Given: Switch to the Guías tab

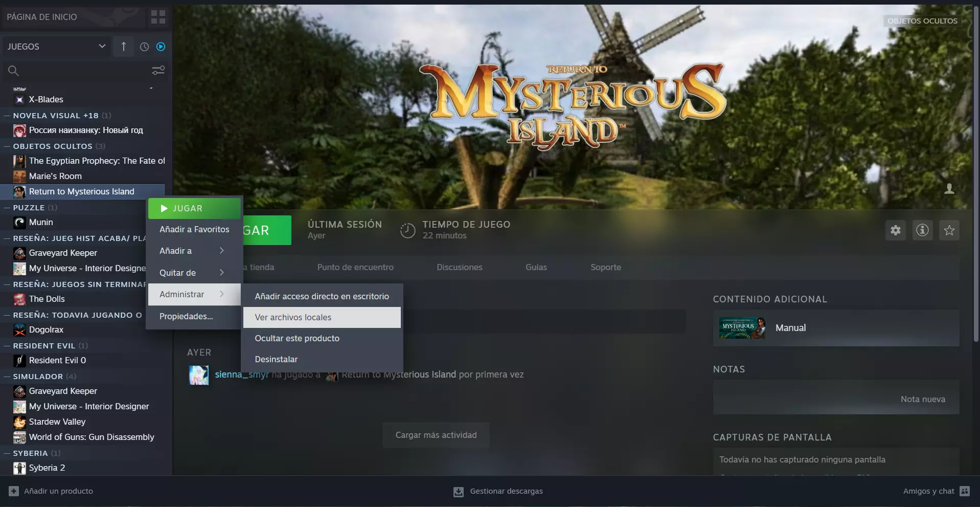Looking at the screenshot, I should pyautogui.click(x=536, y=267).
